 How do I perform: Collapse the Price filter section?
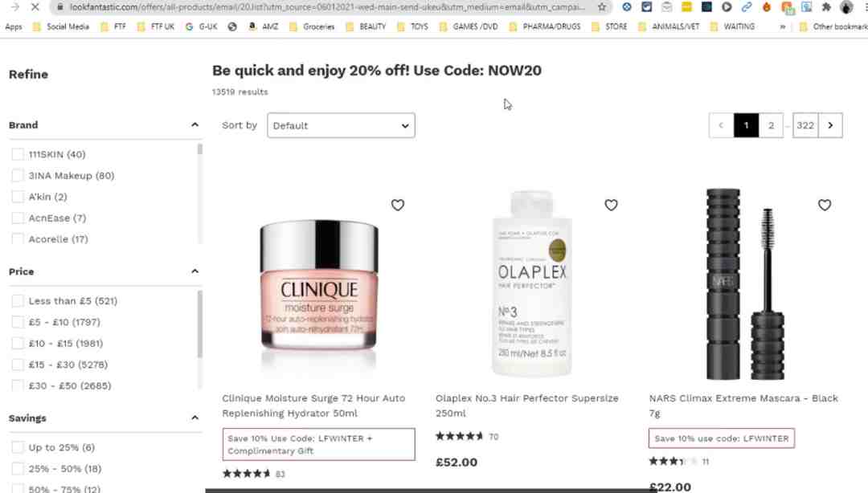click(x=194, y=271)
